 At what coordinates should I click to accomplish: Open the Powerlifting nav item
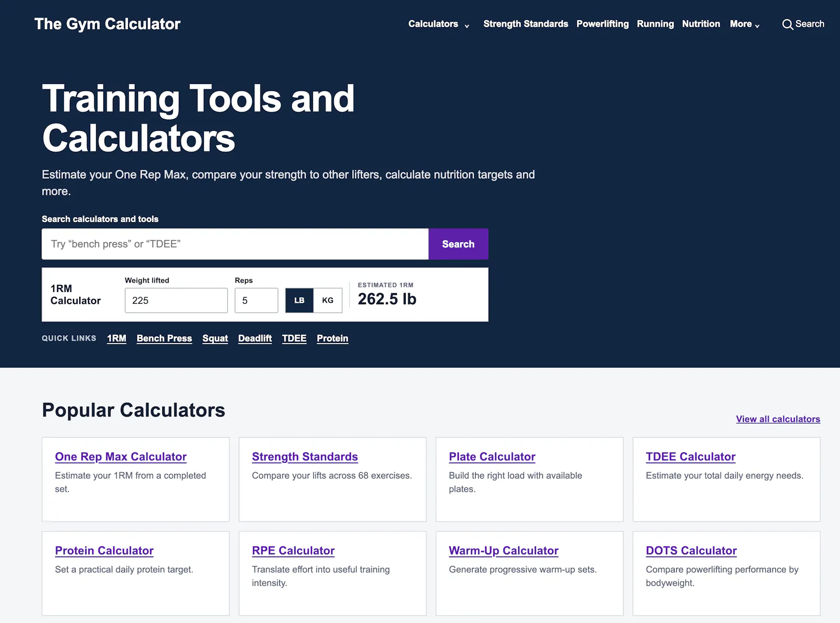click(602, 24)
